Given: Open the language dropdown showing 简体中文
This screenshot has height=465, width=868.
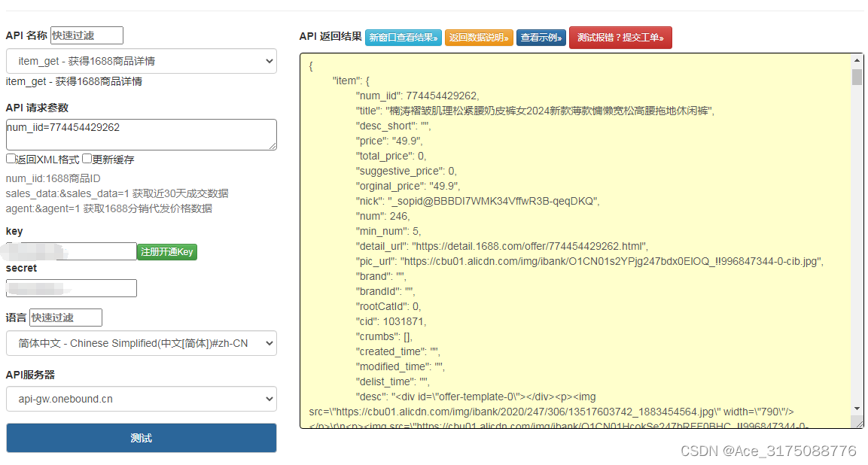Looking at the screenshot, I should click(x=141, y=343).
